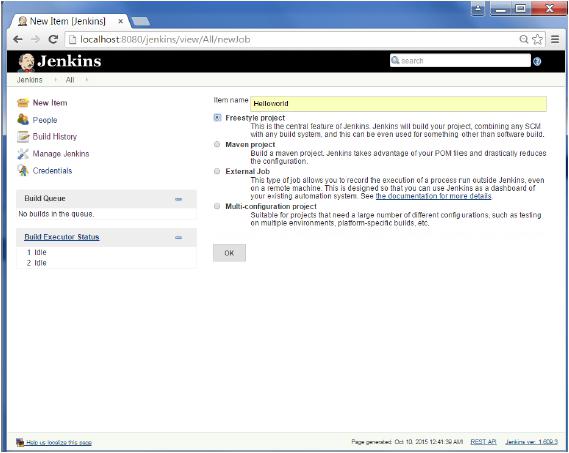569x453 pixels.
Task: Open People via its sidebar icon
Action: (x=22, y=119)
